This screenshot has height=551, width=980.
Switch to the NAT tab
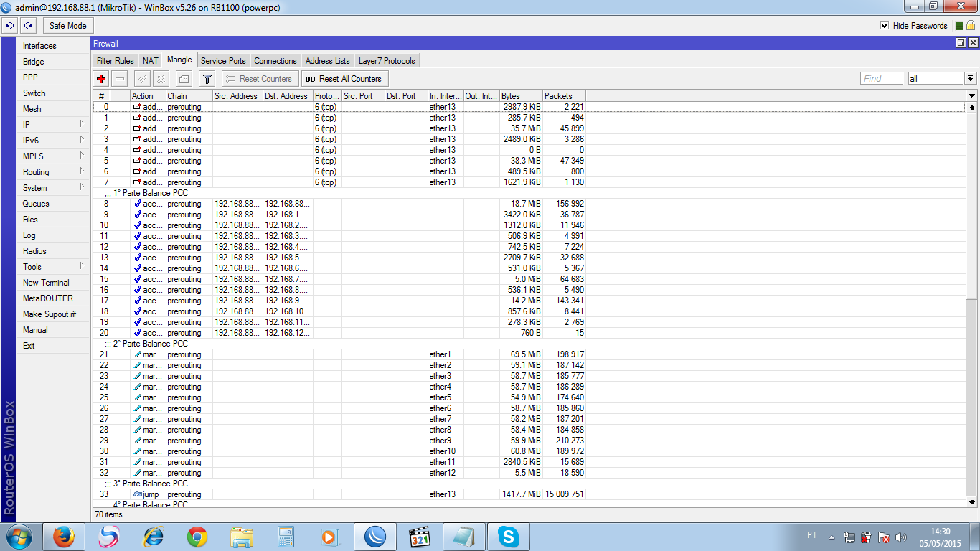point(150,61)
